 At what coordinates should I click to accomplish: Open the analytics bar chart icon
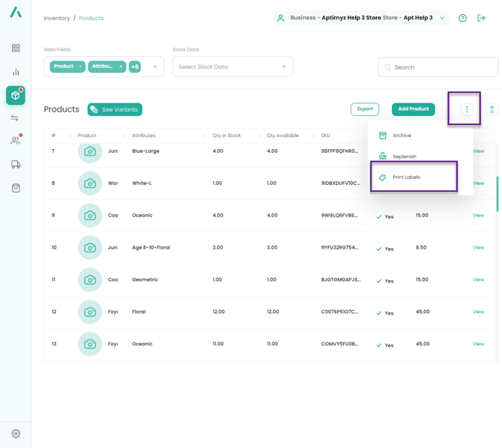(x=16, y=72)
